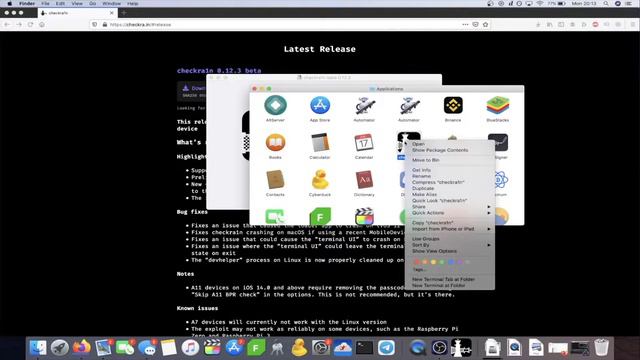Select the checkra1n browser tab

[77, 13]
